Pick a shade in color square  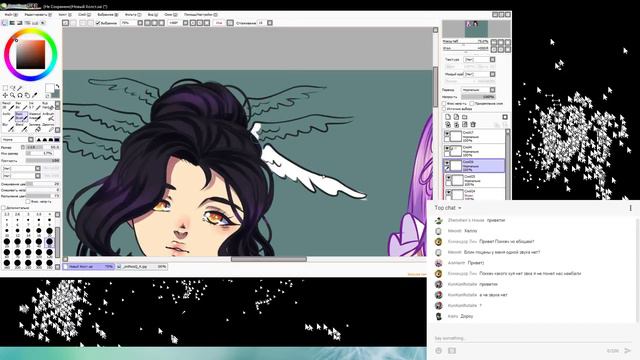click(x=31, y=54)
